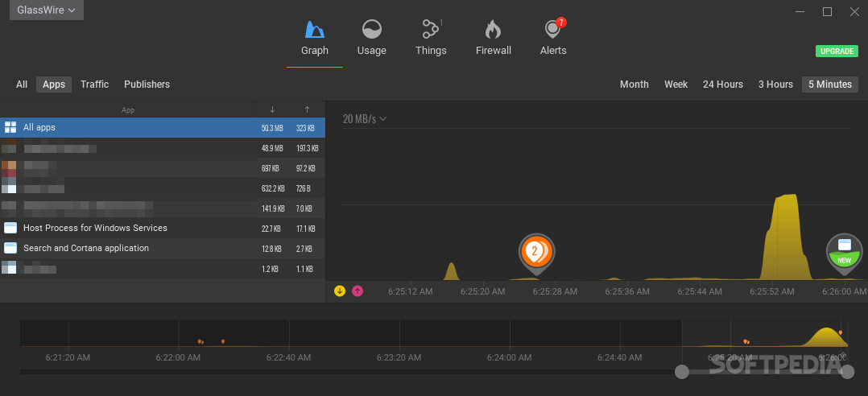Screen dimensions: 868x396
Task: Set time range to Week
Action: tap(676, 85)
